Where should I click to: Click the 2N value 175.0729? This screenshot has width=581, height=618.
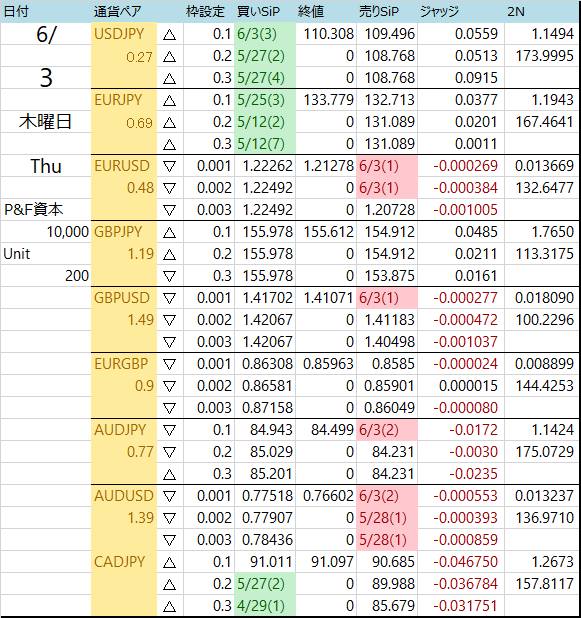coord(545,452)
